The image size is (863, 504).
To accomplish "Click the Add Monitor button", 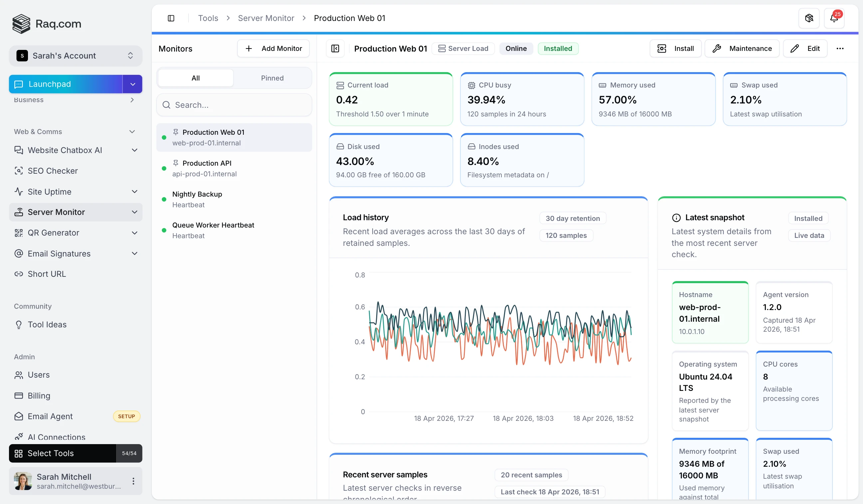I will pos(273,48).
